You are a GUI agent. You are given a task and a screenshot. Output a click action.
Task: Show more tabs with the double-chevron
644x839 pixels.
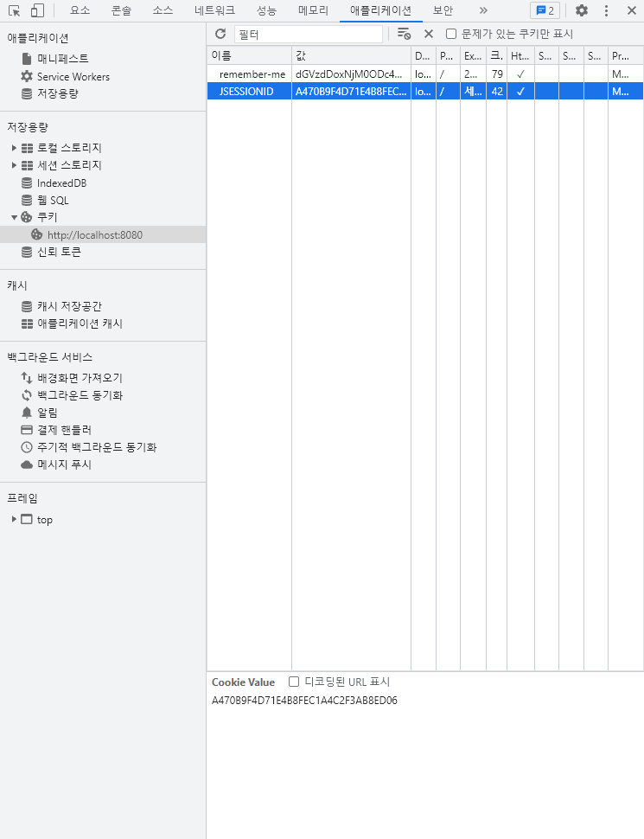[483, 10]
